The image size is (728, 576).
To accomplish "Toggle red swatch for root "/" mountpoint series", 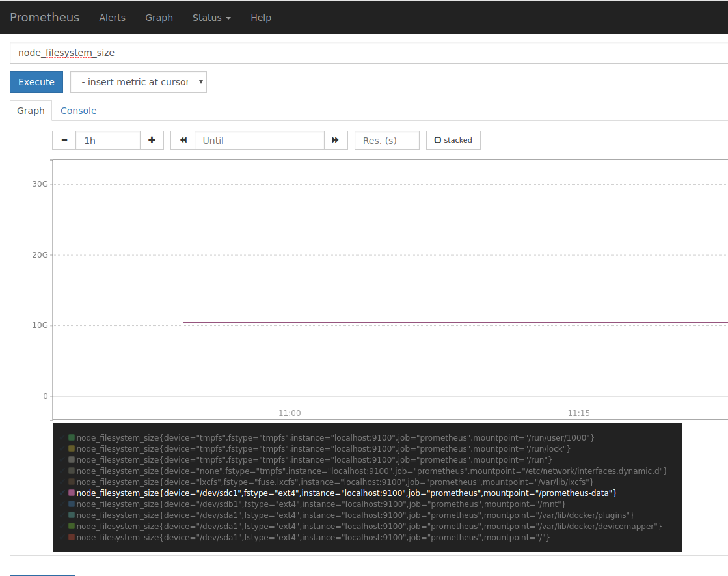I will (72, 538).
